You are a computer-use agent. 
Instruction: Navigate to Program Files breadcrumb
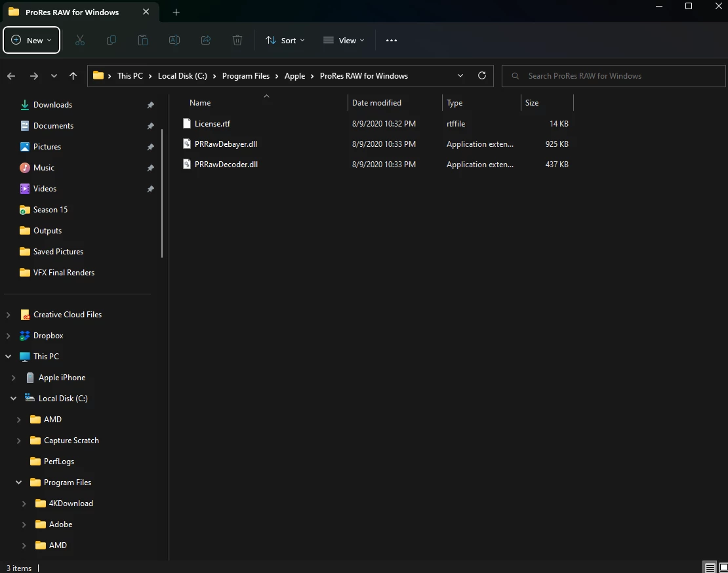pos(245,75)
